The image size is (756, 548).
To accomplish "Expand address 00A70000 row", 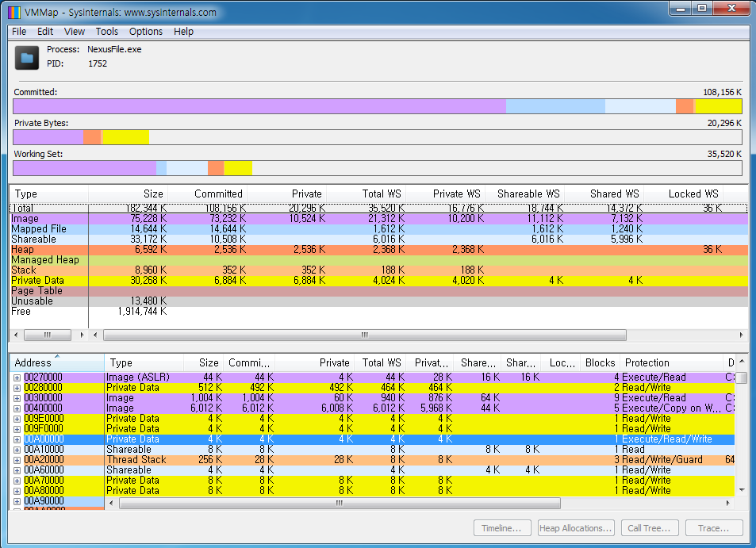I will [17, 481].
